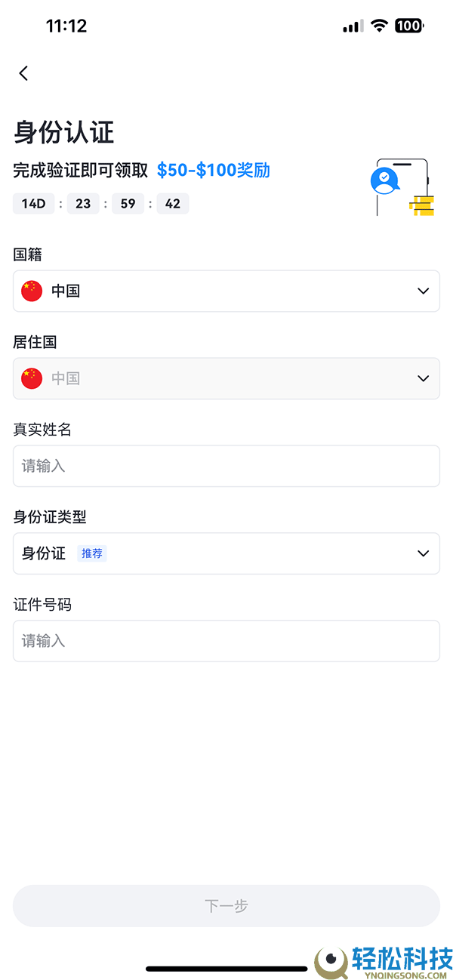Tap the China flag in the residence country field
The image size is (453, 980).
coord(31,378)
